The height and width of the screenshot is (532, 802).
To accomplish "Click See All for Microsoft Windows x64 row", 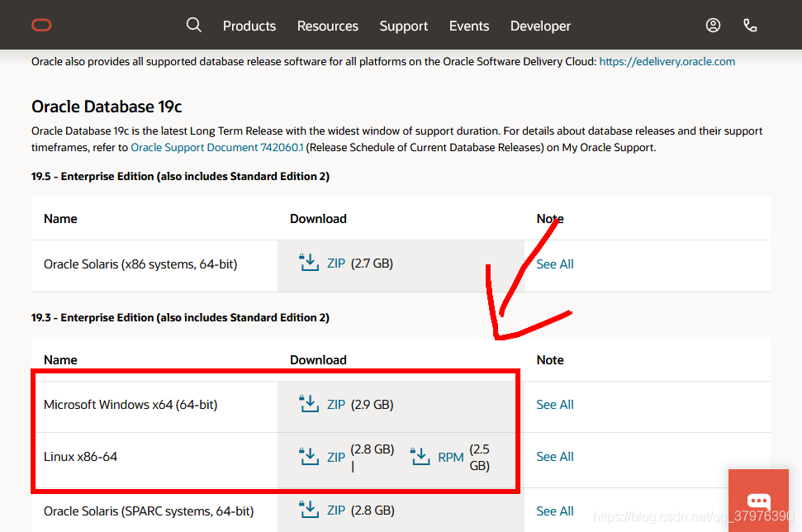I will click(555, 405).
